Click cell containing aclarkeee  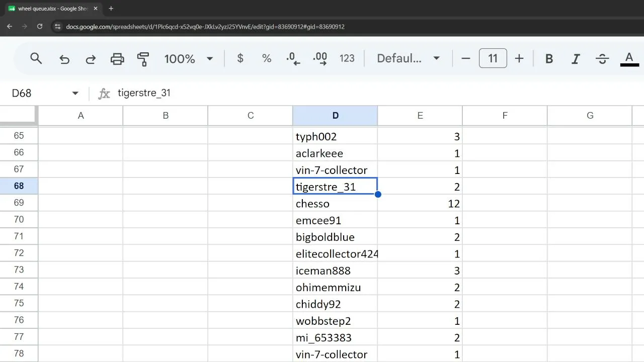coord(335,153)
